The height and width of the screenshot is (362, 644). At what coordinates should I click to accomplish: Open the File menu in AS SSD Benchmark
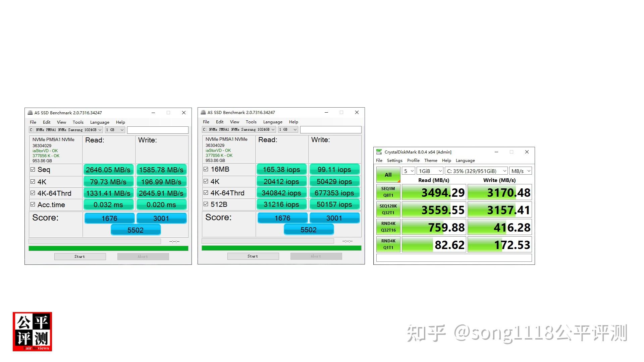tap(33, 122)
